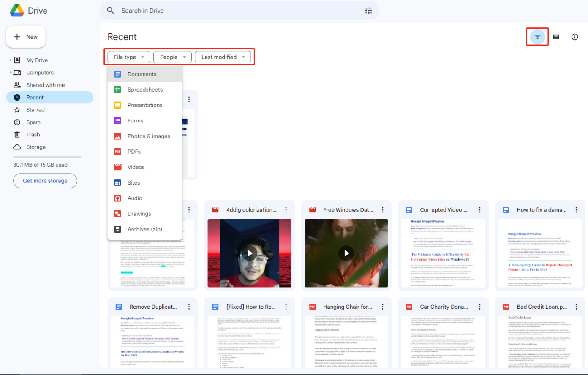Click the storage usage progress bar
588x375 pixels.
[x=47, y=157]
